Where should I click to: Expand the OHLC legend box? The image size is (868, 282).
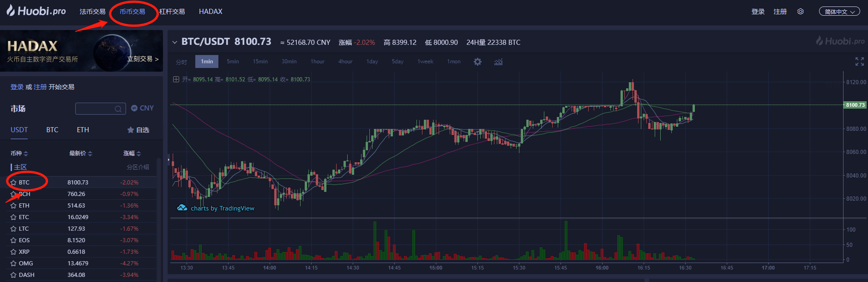176,79
